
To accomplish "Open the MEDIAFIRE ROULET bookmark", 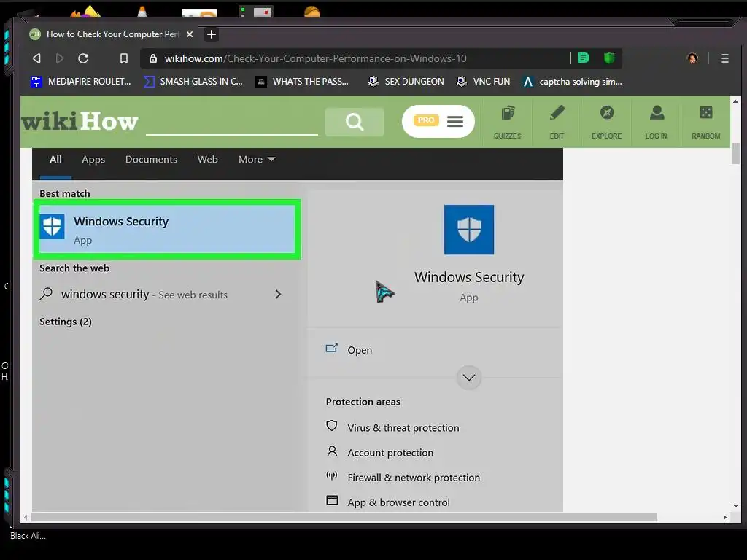I will (x=80, y=82).
